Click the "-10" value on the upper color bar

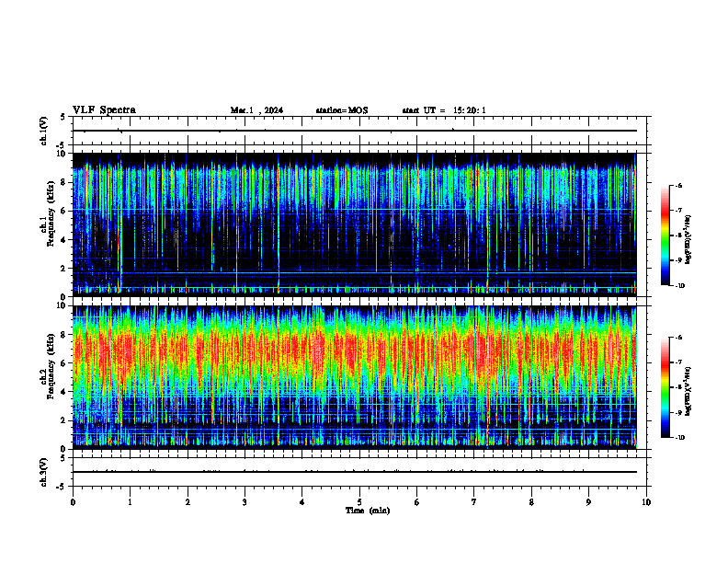click(679, 286)
